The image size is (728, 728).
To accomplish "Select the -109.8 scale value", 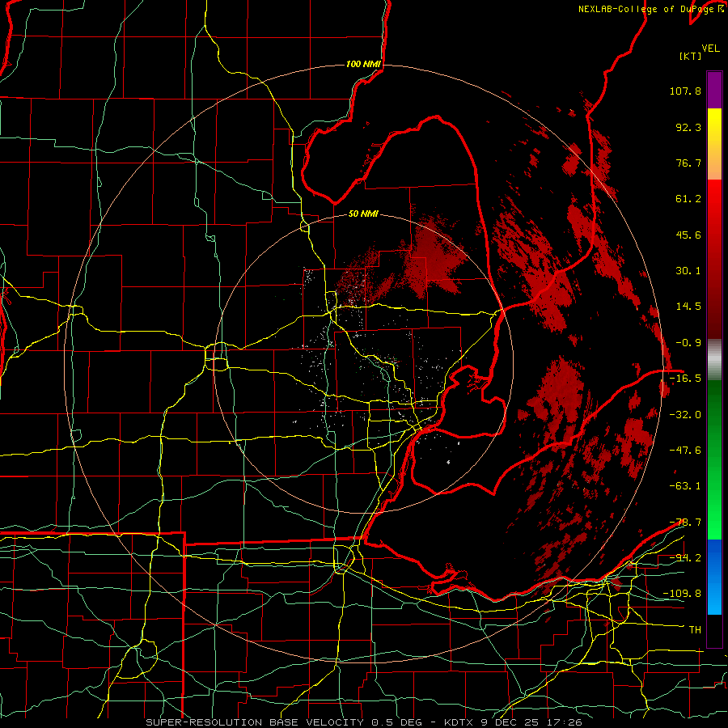I will coord(682,594).
